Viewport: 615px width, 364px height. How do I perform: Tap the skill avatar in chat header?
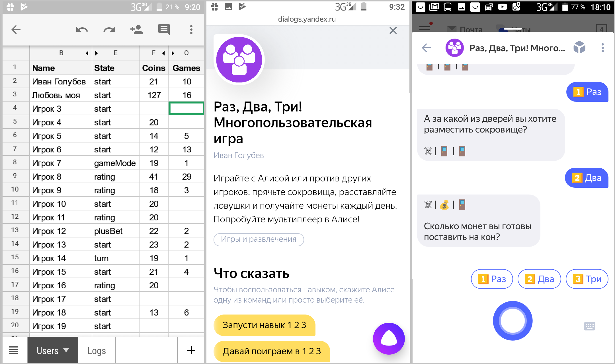pyautogui.click(x=454, y=48)
